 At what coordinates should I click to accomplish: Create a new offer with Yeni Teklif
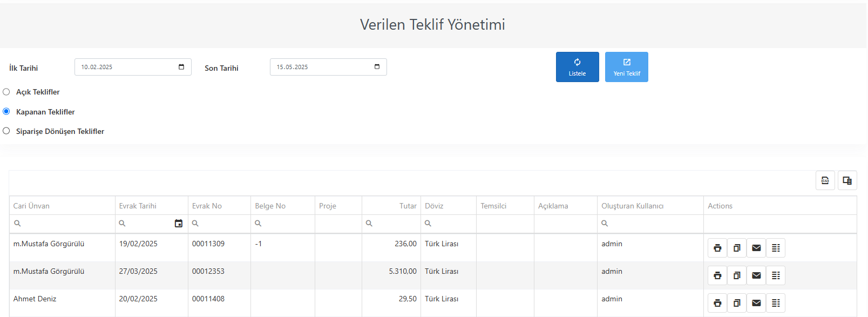627,67
